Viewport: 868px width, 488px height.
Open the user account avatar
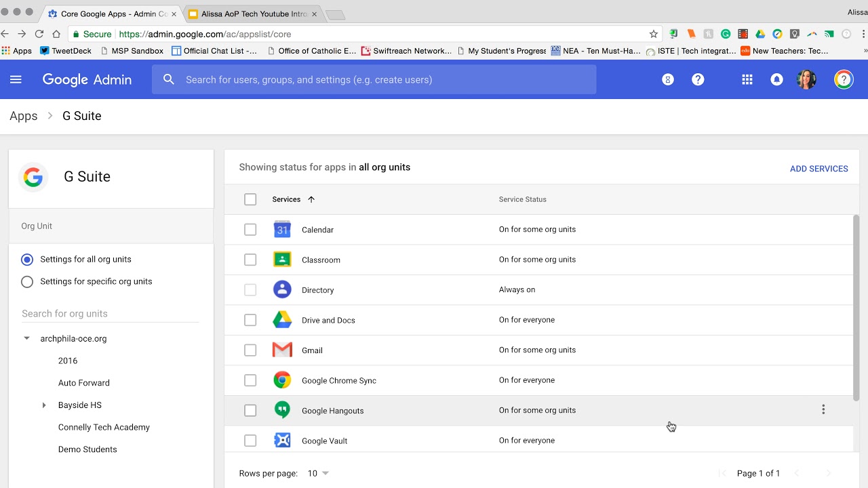(806, 79)
